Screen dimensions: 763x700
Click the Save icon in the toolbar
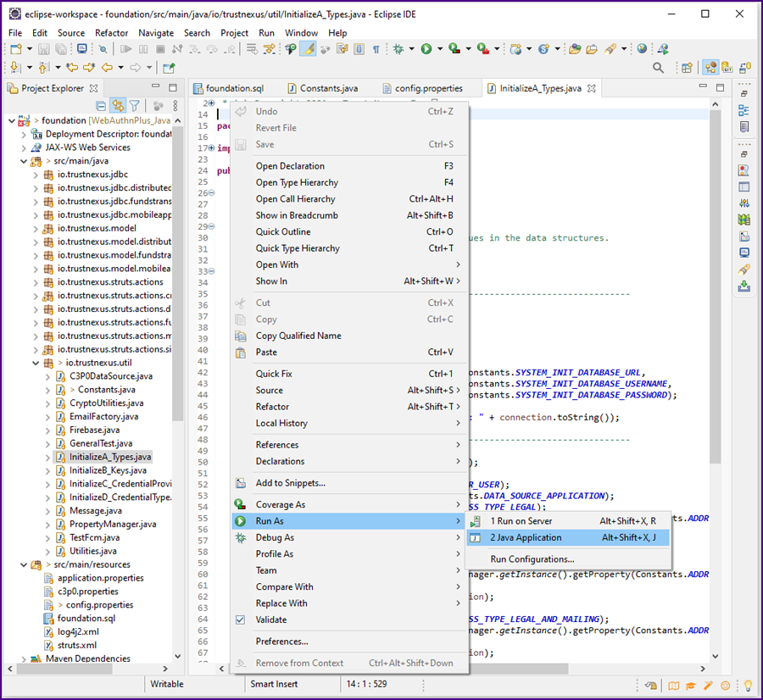(44, 49)
